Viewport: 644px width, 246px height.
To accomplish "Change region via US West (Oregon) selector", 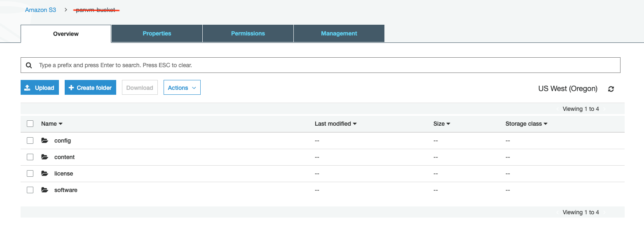I will (x=567, y=89).
